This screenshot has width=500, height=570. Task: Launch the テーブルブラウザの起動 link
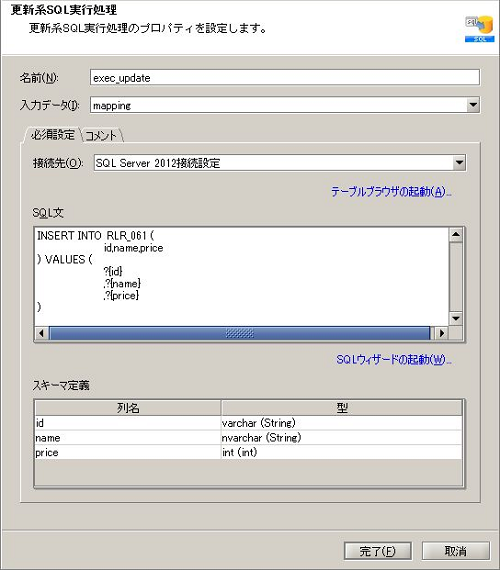point(391,192)
